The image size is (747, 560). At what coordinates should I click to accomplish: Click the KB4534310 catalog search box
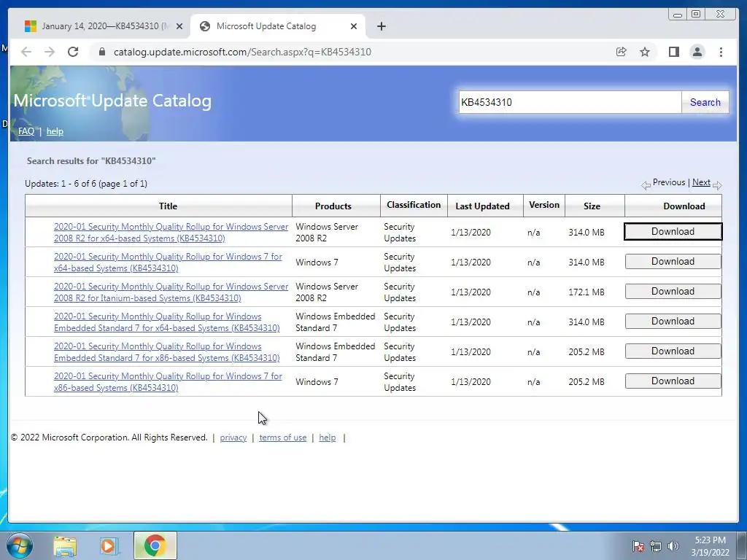point(570,102)
